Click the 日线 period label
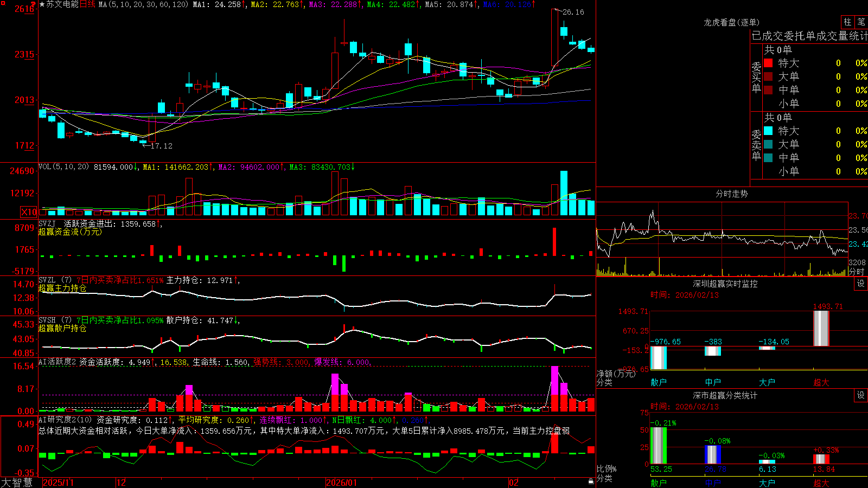868x488 pixels. coord(87,4)
